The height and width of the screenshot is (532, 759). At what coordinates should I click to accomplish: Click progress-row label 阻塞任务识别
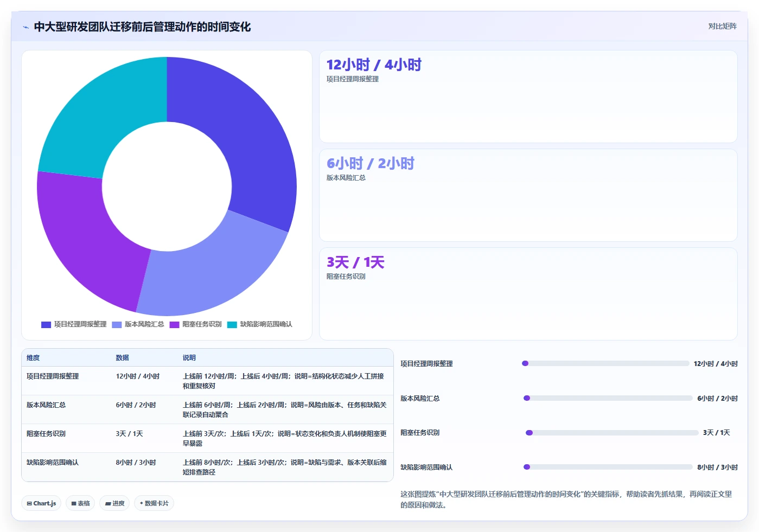coord(420,433)
